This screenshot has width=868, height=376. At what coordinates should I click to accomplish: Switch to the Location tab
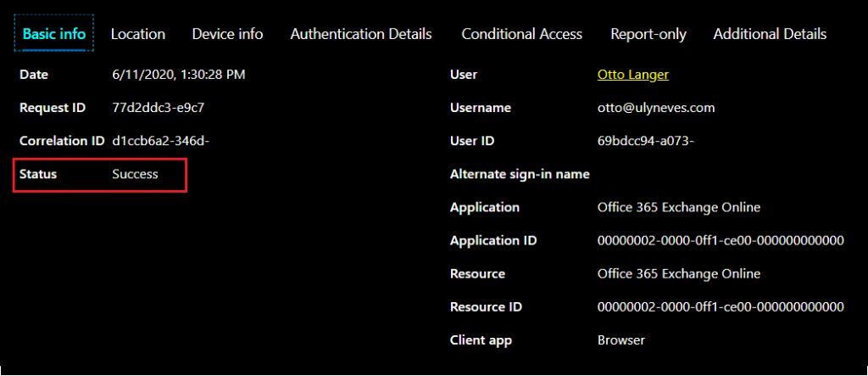(138, 34)
